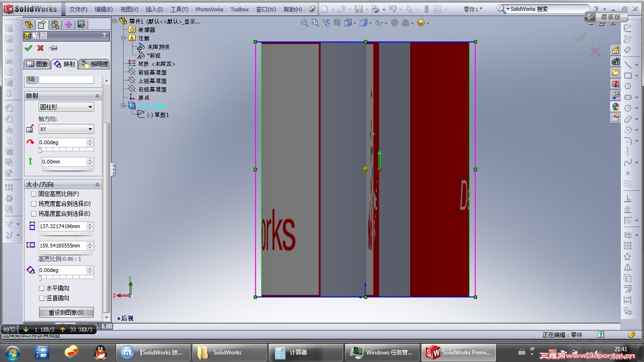The height and width of the screenshot is (362, 644).
Task: Click the Save toolbar icon
Action: [358, 9]
